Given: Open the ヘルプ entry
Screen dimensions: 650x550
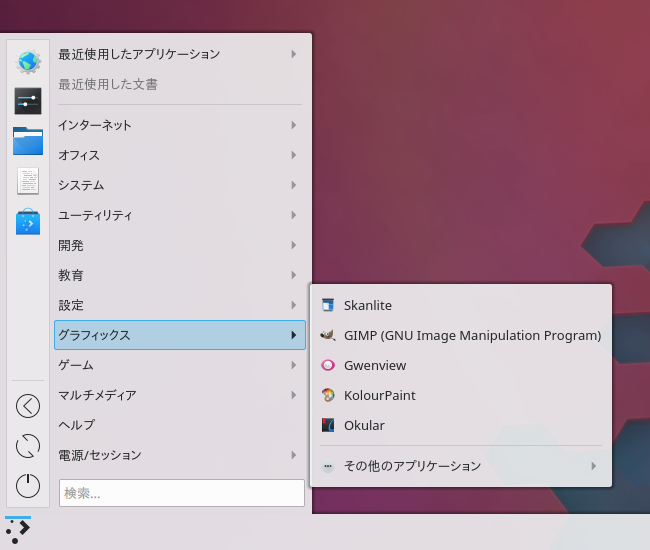Looking at the screenshot, I should point(180,425).
